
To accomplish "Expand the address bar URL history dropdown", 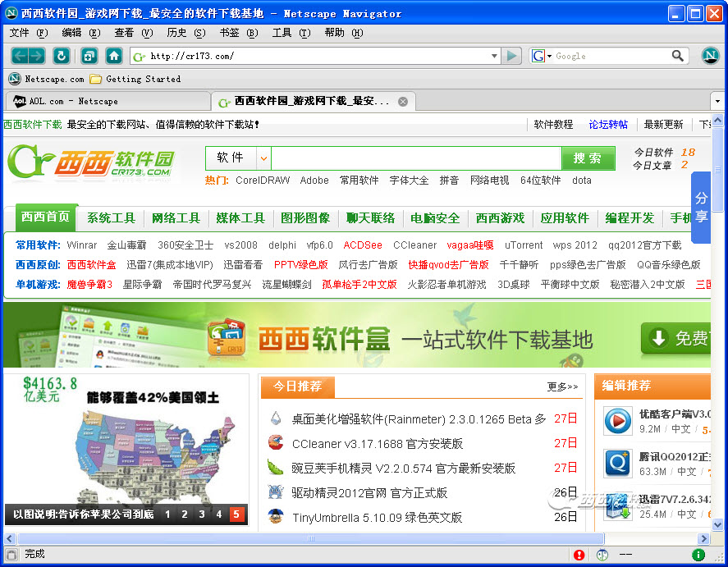I will [x=494, y=56].
